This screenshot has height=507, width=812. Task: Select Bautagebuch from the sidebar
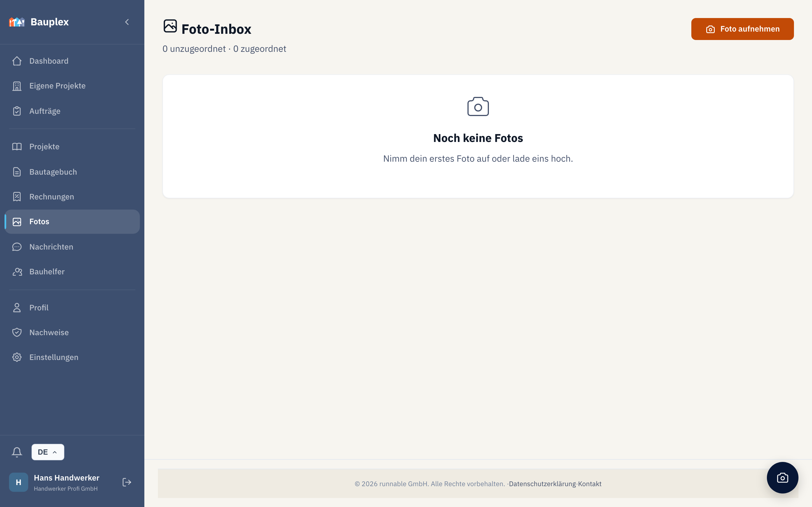click(x=72, y=172)
